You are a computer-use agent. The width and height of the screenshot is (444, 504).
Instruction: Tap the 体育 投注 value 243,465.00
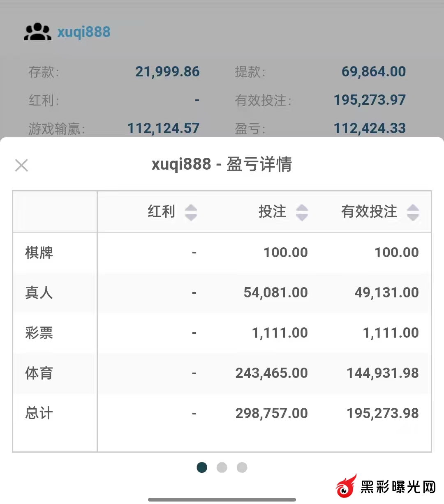tap(271, 373)
